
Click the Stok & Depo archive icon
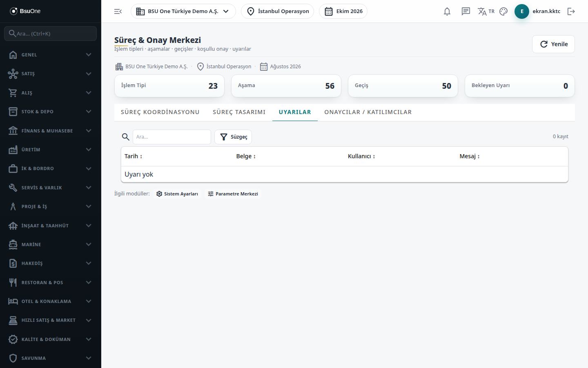tap(13, 112)
